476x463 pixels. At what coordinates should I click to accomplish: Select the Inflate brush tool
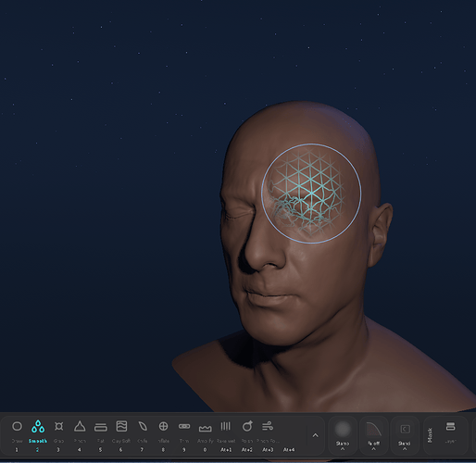tap(163, 427)
